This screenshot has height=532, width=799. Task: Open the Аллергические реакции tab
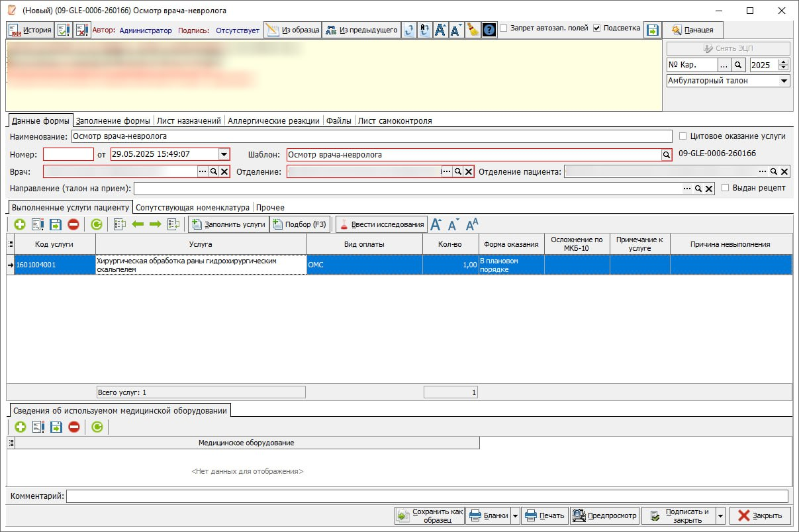(273, 121)
